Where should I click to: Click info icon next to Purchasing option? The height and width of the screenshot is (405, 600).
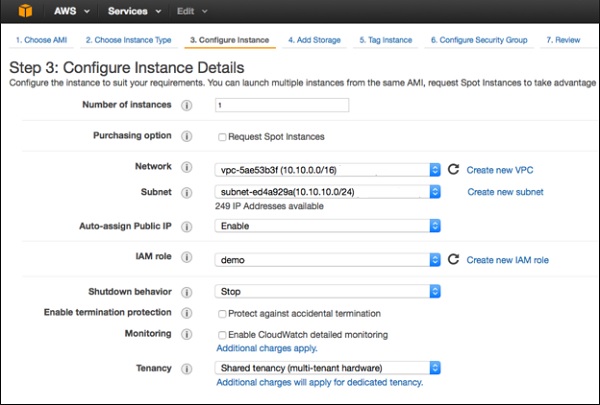(x=186, y=136)
